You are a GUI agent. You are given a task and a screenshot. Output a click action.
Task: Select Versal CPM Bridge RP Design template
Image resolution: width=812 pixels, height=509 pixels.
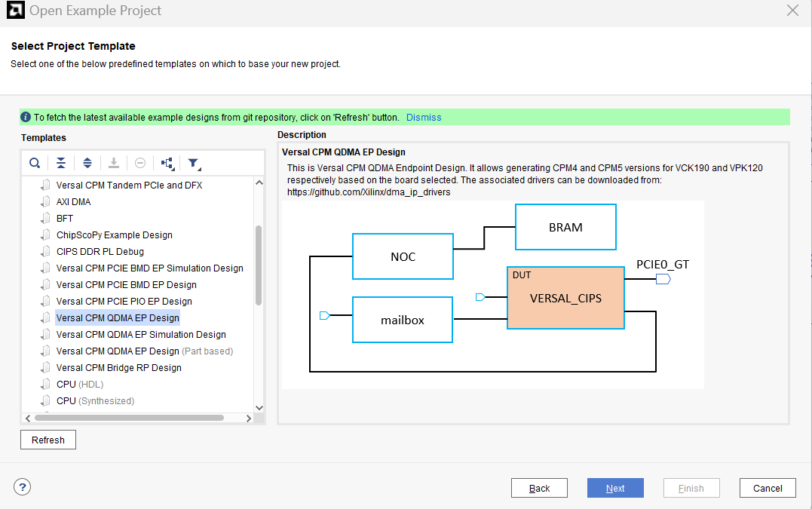[118, 367]
